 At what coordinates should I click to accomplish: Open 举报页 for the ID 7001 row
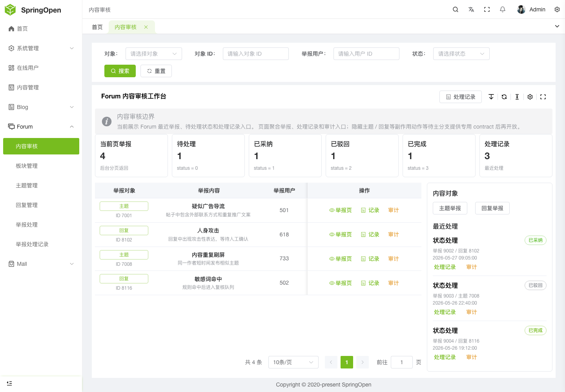pyautogui.click(x=341, y=210)
